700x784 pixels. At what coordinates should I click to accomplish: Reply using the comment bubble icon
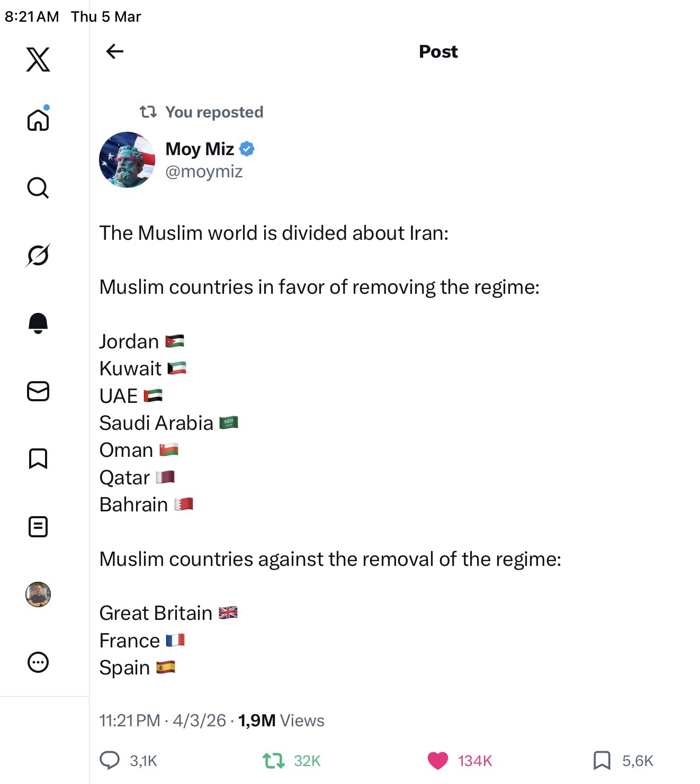[110, 761]
